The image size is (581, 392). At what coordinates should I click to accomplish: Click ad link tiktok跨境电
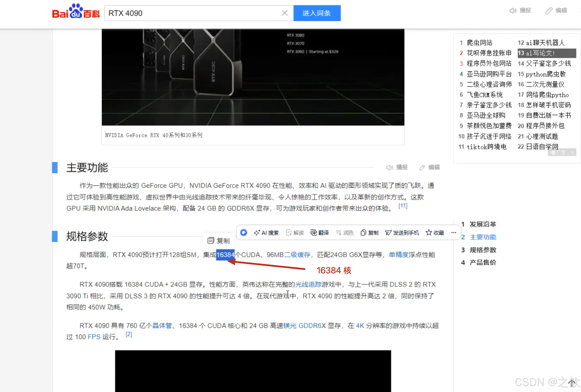point(486,147)
